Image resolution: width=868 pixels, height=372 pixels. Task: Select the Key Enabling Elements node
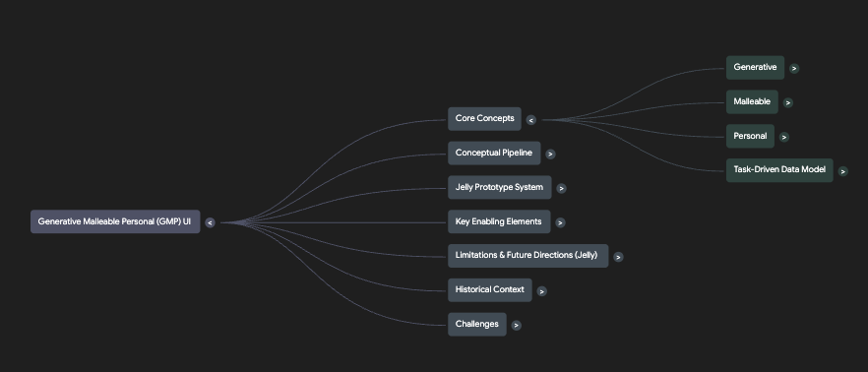tap(499, 221)
